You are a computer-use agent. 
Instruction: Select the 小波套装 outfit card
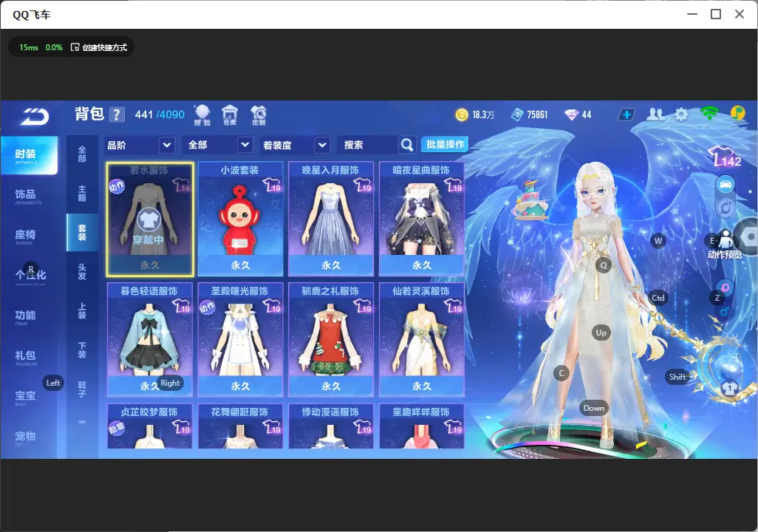pyautogui.click(x=240, y=219)
